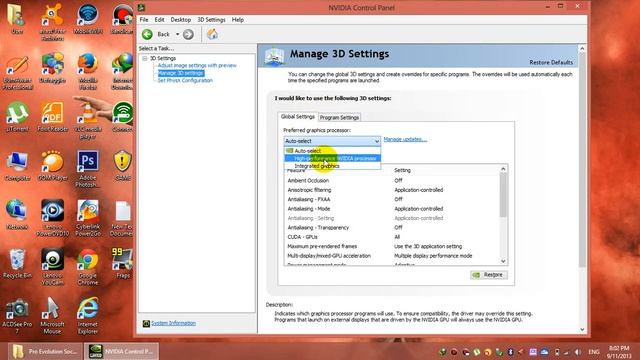Click the ENG language indicator
Image resolution: width=640 pixels, height=360 pixels.
[x=593, y=352]
